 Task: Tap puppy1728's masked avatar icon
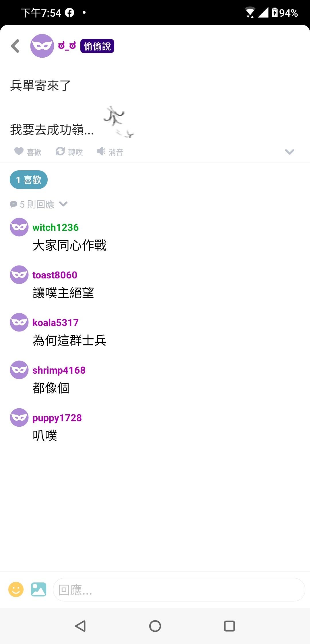pos(19,417)
